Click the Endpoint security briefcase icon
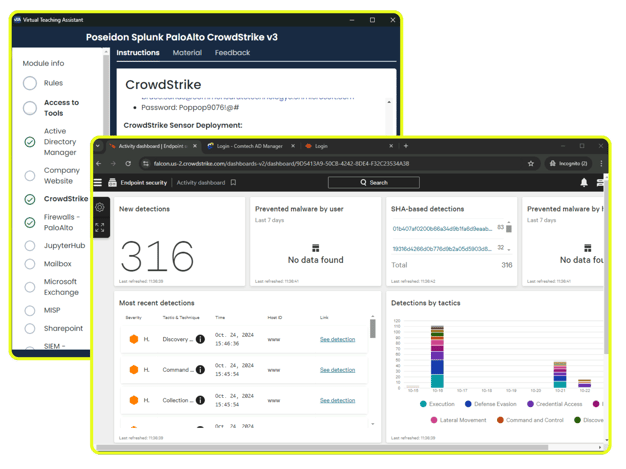The width and height of the screenshot is (626, 469). 113,183
